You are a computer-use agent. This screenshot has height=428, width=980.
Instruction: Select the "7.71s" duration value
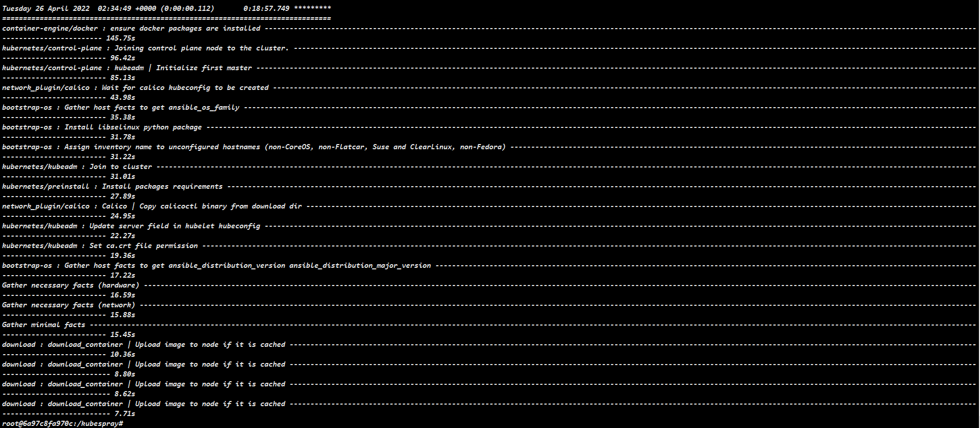pos(125,413)
